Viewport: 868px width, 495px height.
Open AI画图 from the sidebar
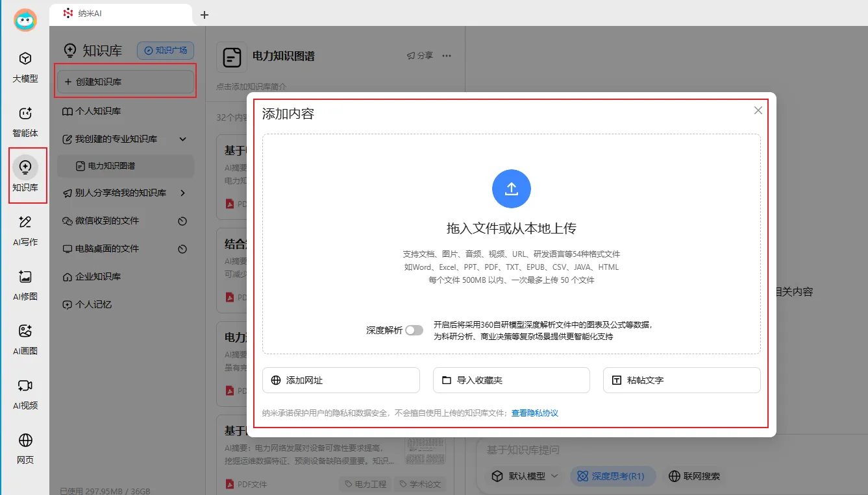25,340
